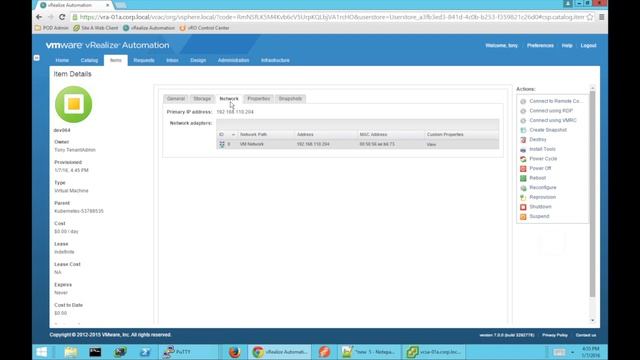640x360 pixels.
Task: Open the command prompt taskbar icon
Action: tap(95, 352)
